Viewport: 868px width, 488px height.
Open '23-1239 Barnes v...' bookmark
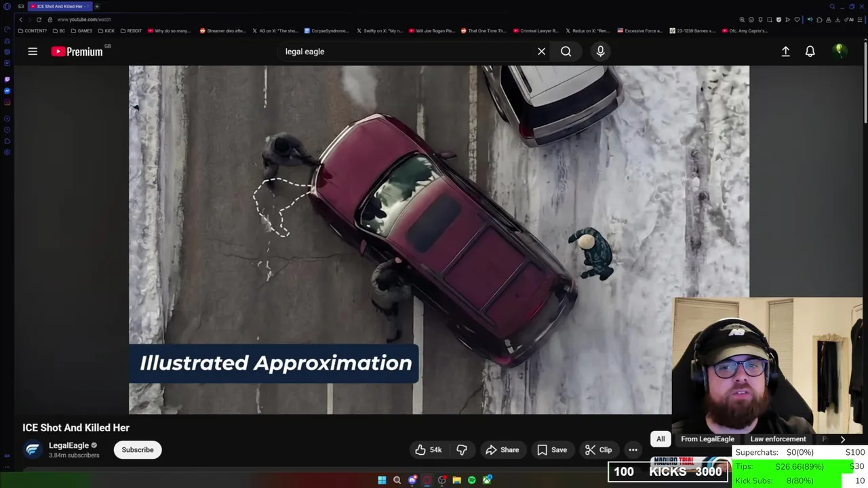coord(693,30)
